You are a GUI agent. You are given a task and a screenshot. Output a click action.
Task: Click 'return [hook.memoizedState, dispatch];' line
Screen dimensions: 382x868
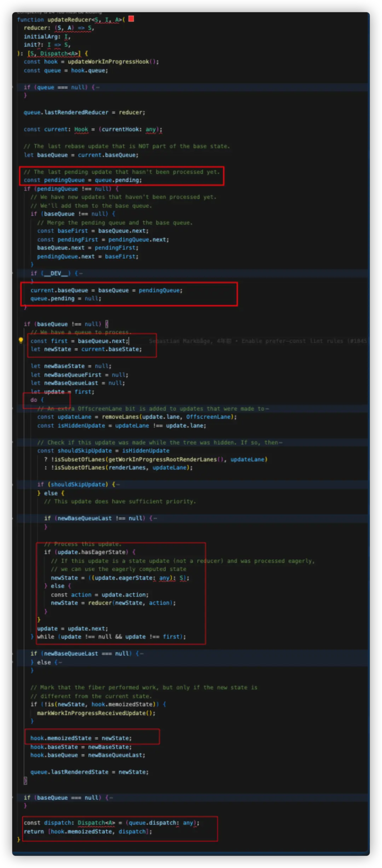coord(88,832)
